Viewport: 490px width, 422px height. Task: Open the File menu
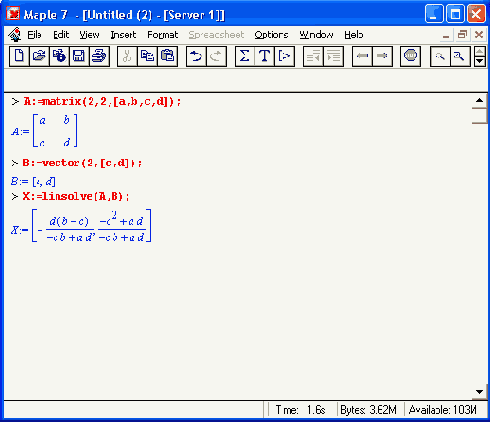(x=34, y=35)
